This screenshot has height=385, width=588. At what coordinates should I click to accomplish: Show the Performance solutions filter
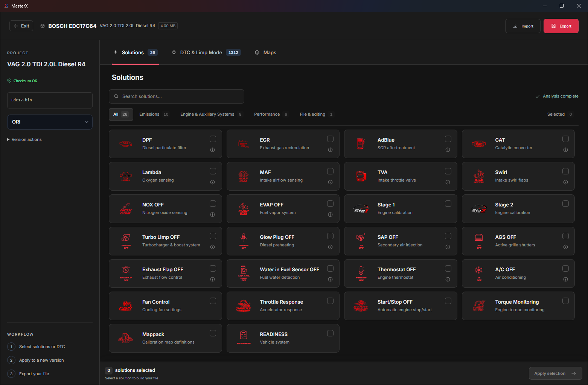271,115
